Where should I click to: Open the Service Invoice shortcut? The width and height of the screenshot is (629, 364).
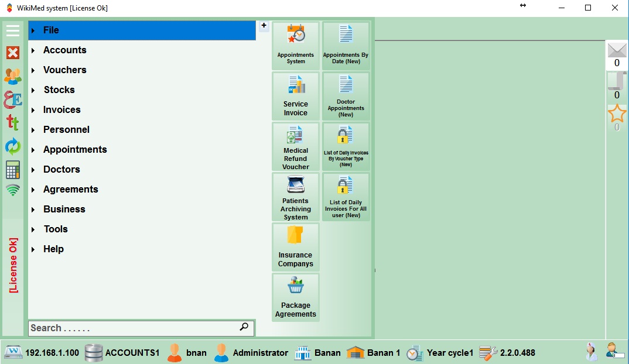point(296,96)
